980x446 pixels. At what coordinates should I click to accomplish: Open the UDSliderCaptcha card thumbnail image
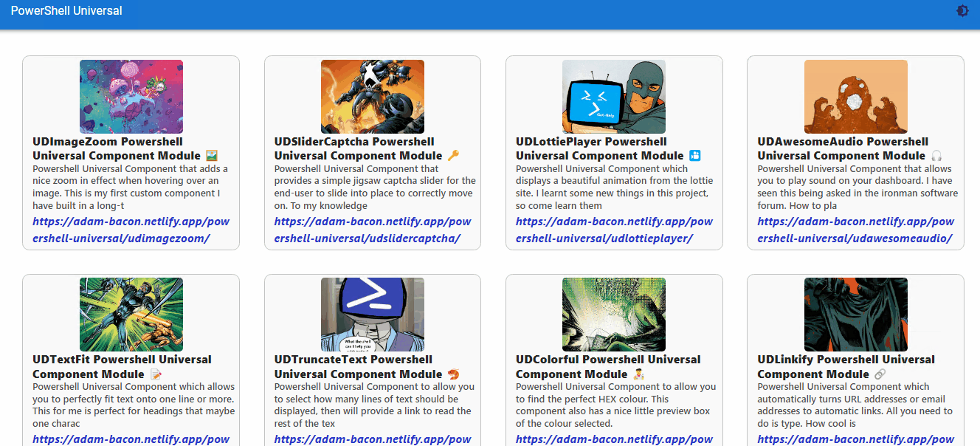point(373,97)
